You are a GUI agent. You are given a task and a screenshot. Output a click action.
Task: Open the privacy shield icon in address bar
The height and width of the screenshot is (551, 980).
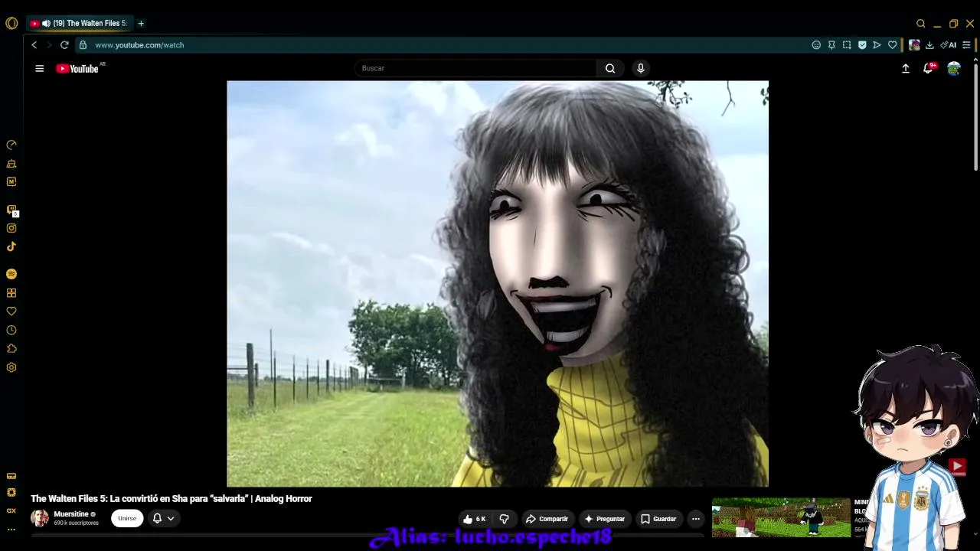[x=862, y=45]
